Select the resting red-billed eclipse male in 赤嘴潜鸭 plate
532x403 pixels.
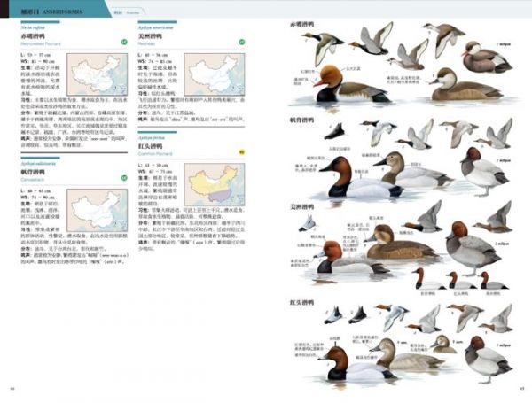486,58
